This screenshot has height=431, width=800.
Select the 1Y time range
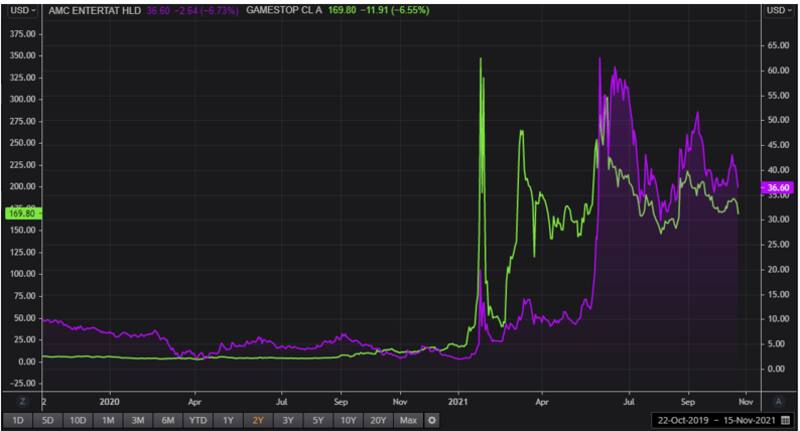[x=230, y=420]
